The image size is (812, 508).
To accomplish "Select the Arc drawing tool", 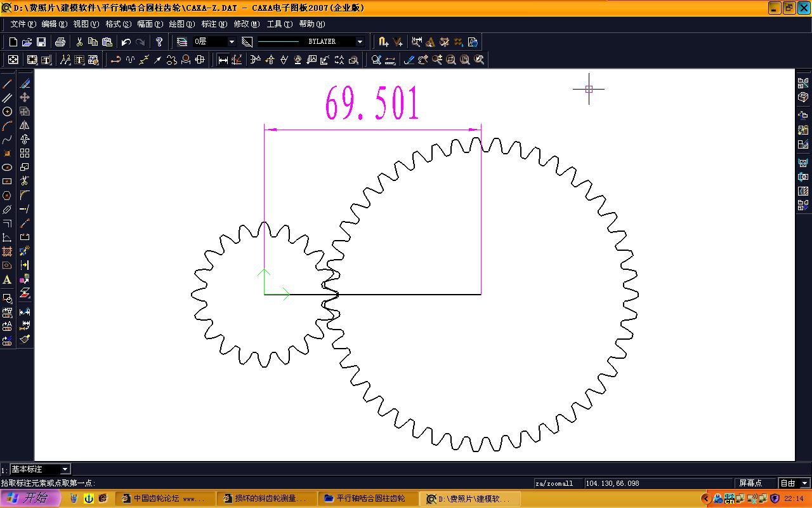I will 7,125.
